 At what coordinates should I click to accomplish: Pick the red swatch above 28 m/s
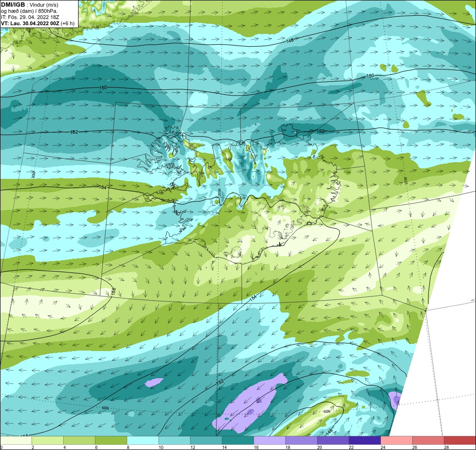[x=460, y=440]
